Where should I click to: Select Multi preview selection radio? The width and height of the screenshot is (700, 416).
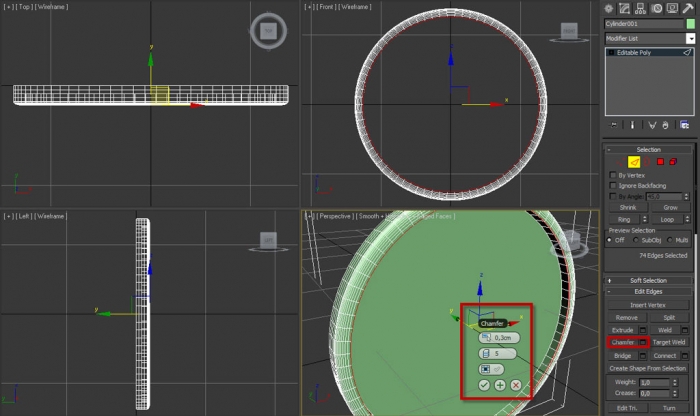[x=670, y=240]
